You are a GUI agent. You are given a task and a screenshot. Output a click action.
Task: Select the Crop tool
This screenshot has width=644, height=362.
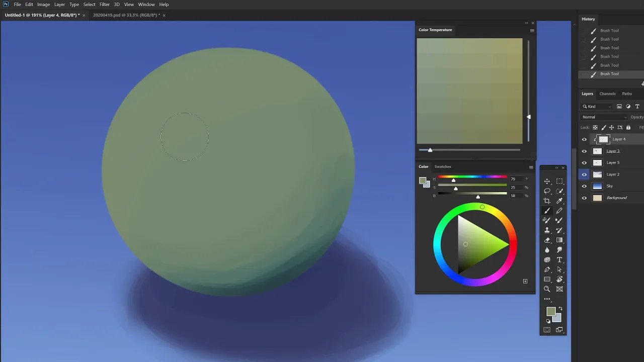click(547, 201)
